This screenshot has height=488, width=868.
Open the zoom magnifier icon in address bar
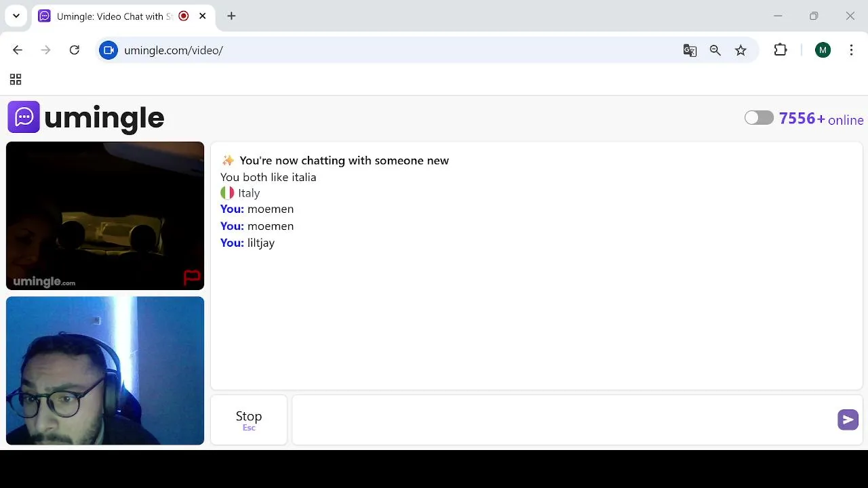[x=715, y=50]
